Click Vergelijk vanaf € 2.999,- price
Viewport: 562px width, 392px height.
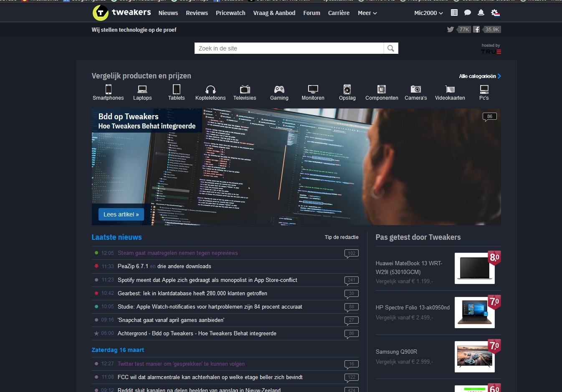404,362
